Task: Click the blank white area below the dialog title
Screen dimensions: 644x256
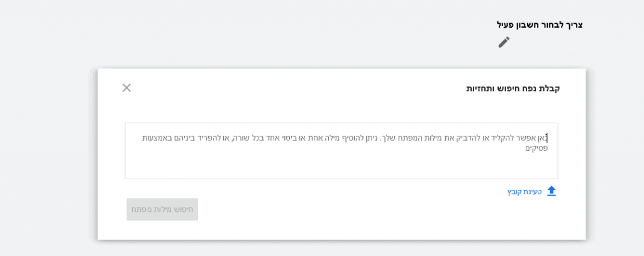Action: [x=341, y=109]
